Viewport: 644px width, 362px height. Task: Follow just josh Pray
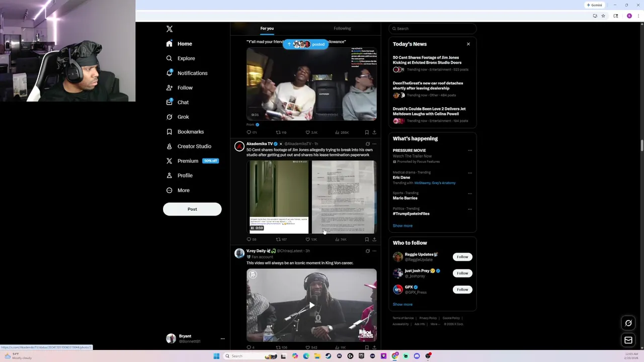tap(462, 273)
